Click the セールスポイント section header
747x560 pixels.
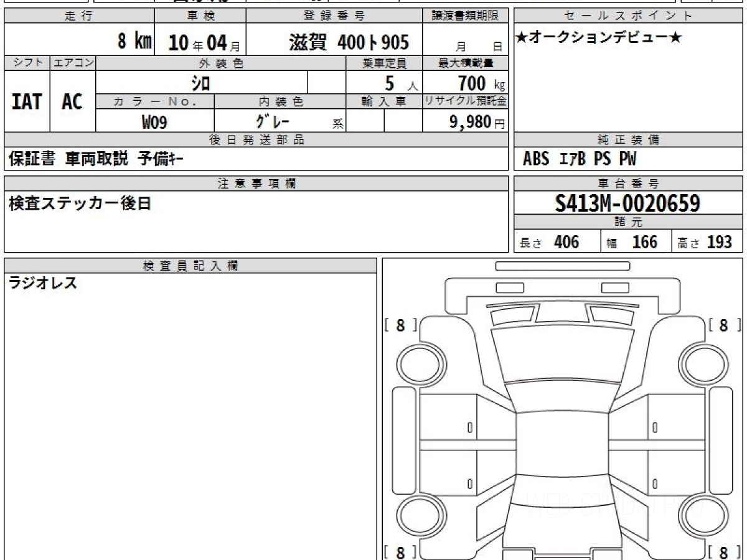click(x=628, y=16)
